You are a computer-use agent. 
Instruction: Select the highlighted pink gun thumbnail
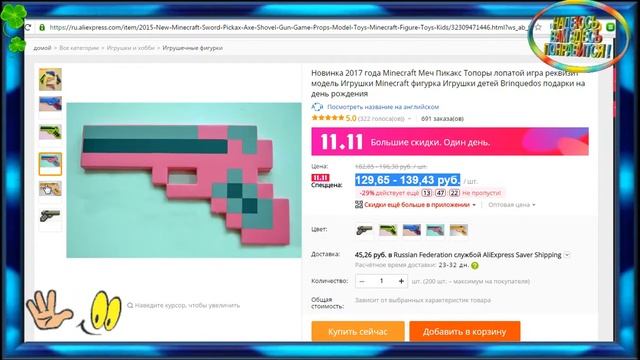point(50,164)
